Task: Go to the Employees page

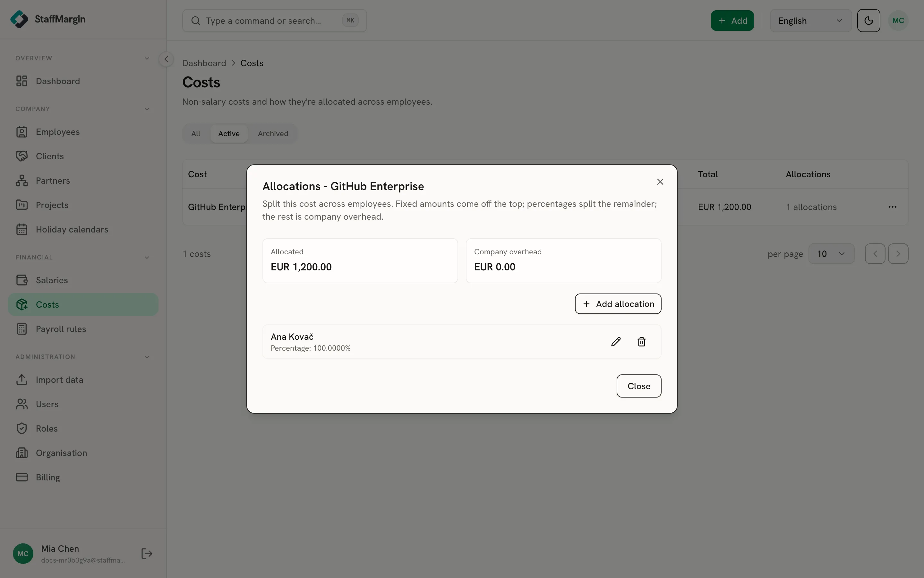Action: (x=83, y=132)
